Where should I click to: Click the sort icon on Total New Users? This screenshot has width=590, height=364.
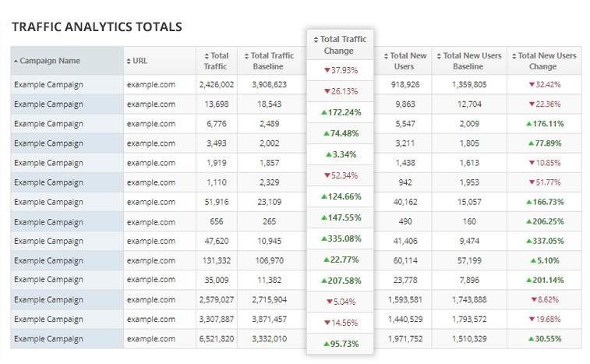(386, 56)
